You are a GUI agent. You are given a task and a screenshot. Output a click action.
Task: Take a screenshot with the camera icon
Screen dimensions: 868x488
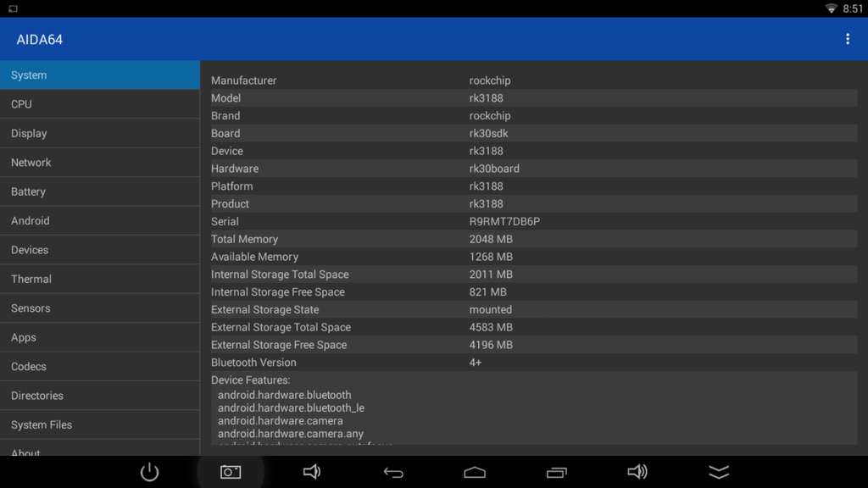pyautogui.click(x=231, y=472)
